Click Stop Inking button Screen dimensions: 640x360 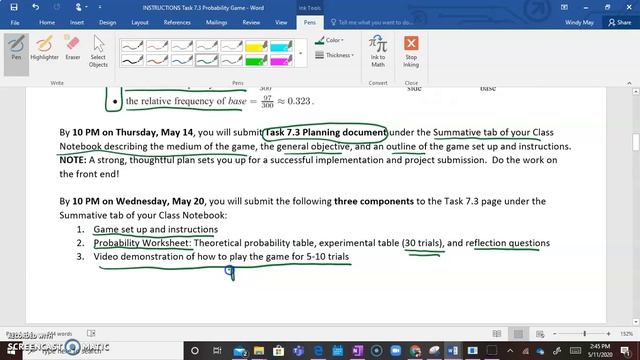point(411,51)
